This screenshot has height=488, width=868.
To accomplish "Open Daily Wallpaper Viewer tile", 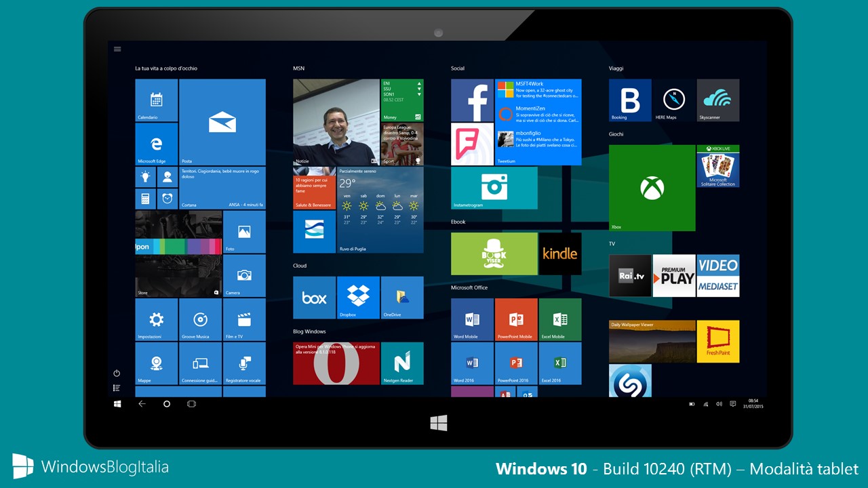I will coord(652,342).
